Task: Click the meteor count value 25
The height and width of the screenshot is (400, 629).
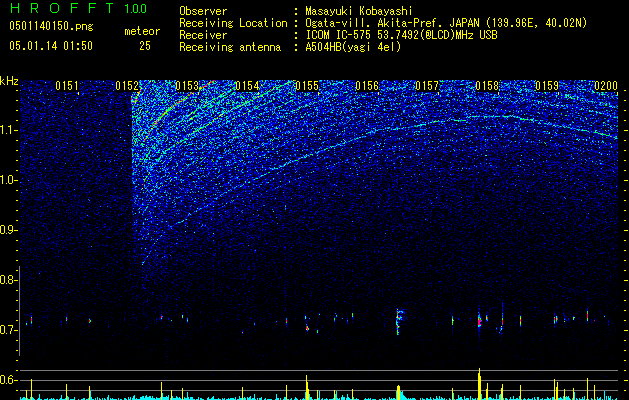Action: [x=145, y=46]
